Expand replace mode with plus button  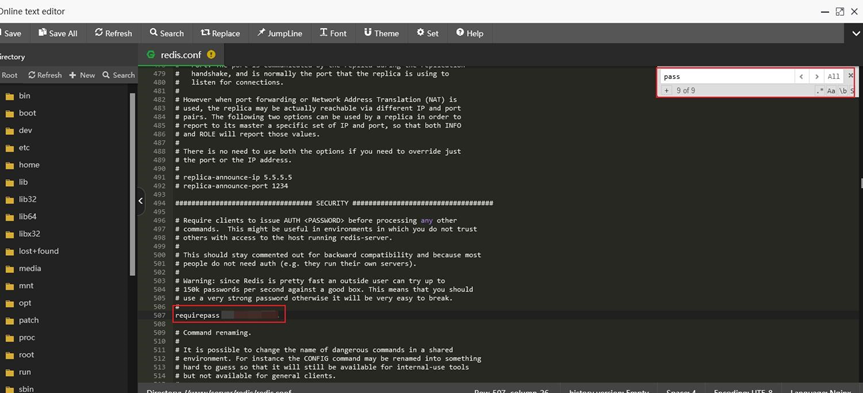[x=666, y=90]
